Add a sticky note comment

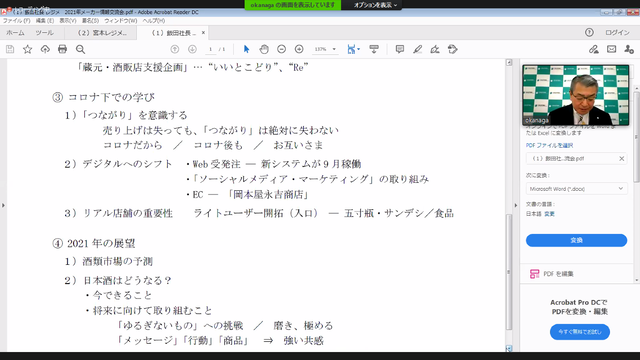[x=400, y=49]
